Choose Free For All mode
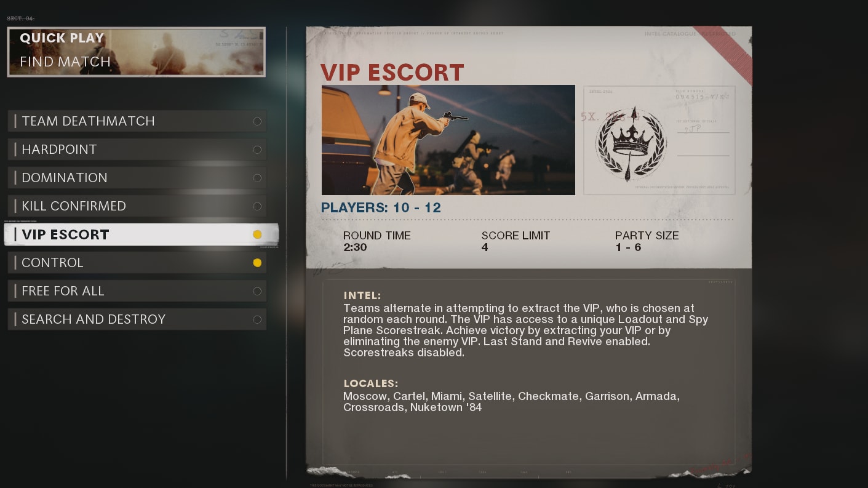 pyautogui.click(x=137, y=291)
